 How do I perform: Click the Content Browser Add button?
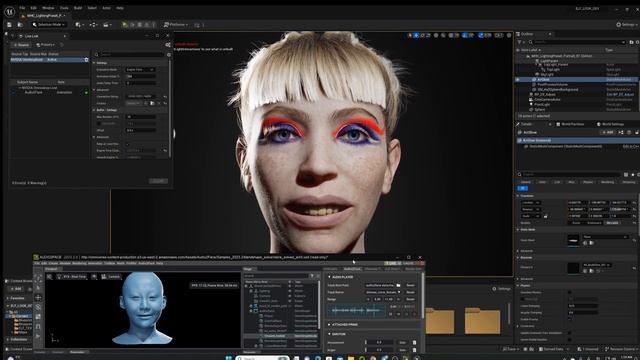(16, 289)
